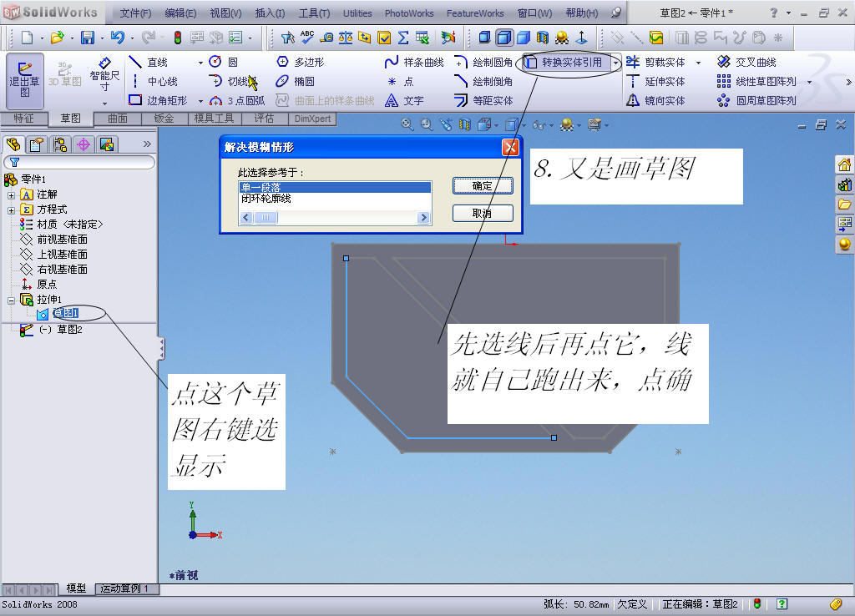The image size is (855, 616).
Task: Open the ConfigurationManager tab icon
Action: coord(60,144)
